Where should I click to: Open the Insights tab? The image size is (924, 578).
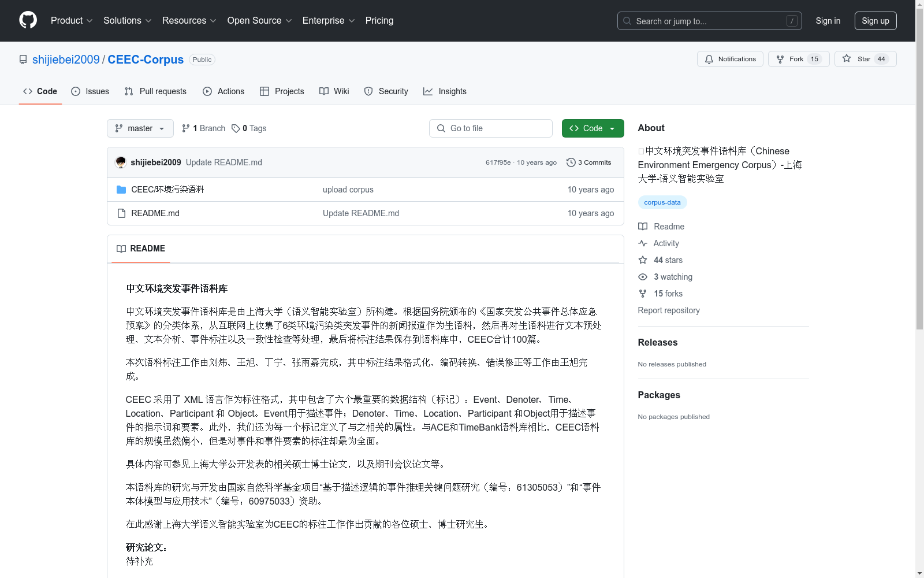click(445, 91)
